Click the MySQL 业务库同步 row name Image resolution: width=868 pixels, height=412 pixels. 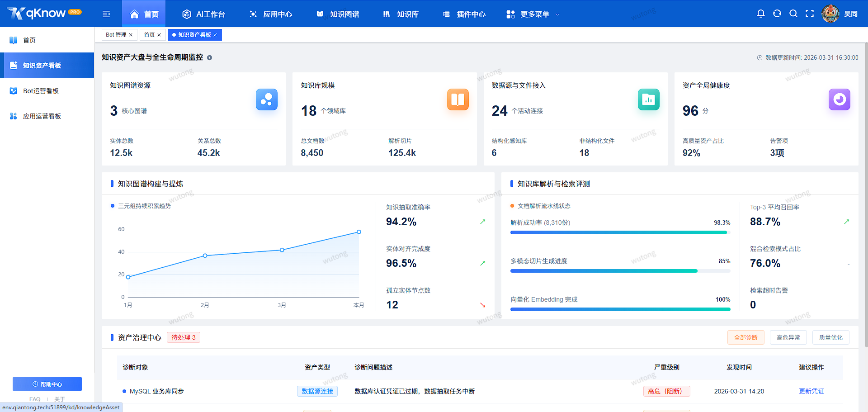(x=156, y=391)
